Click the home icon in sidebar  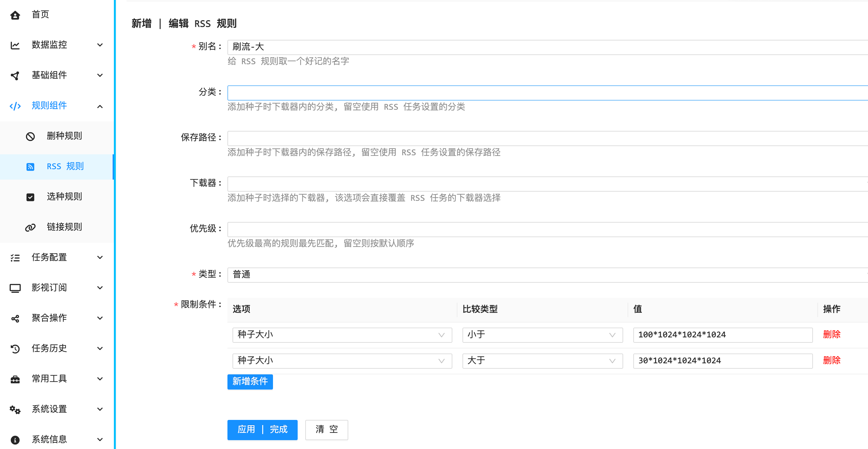point(15,15)
